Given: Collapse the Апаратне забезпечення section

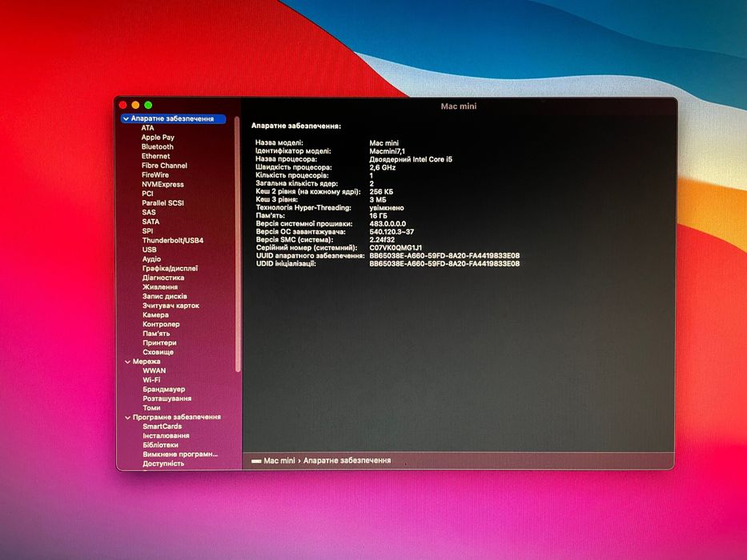Looking at the screenshot, I should pos(126,118).
